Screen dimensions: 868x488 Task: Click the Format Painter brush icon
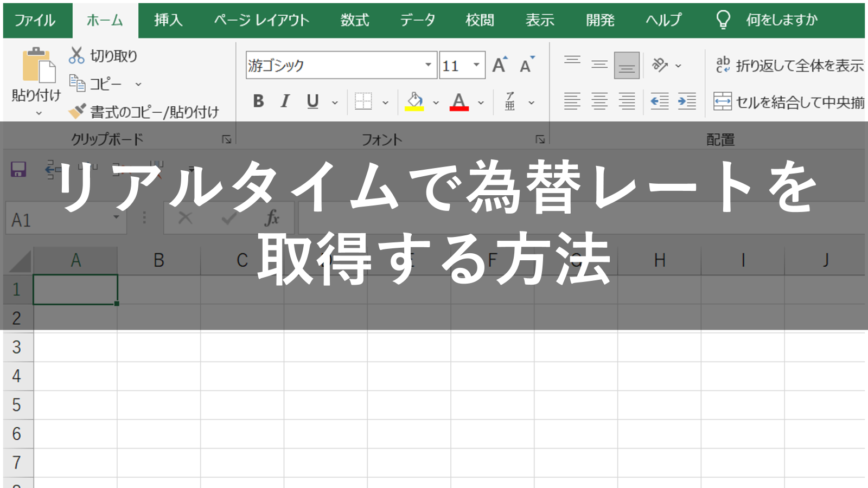pos(77,111)
